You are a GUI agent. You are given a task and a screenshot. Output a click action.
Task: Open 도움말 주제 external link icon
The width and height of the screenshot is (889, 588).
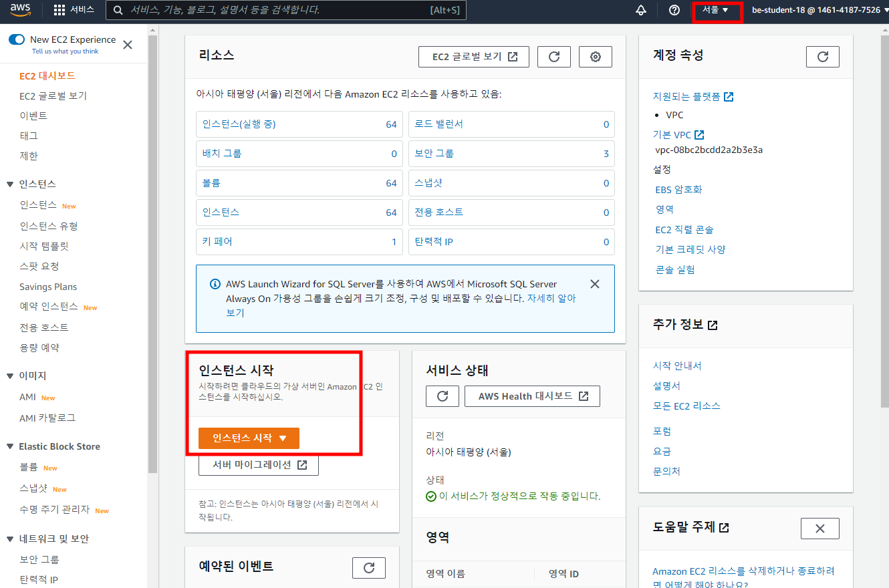tap(724, 527)
